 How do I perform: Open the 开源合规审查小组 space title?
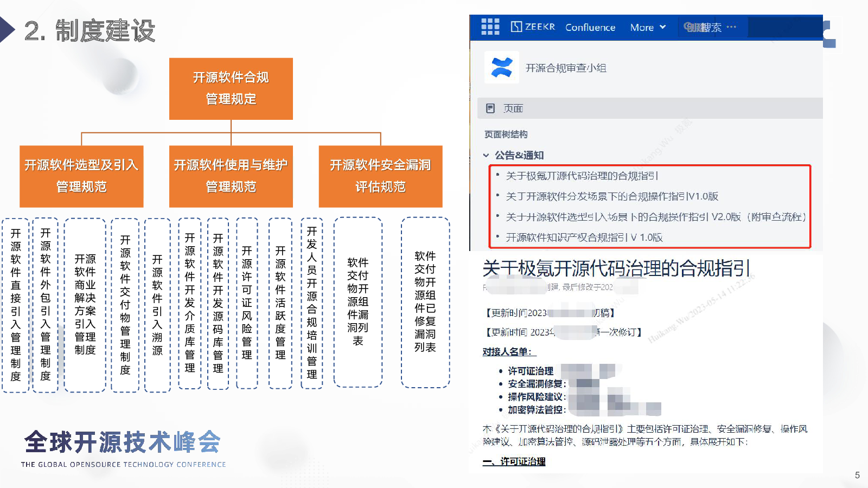coord(566,68)
